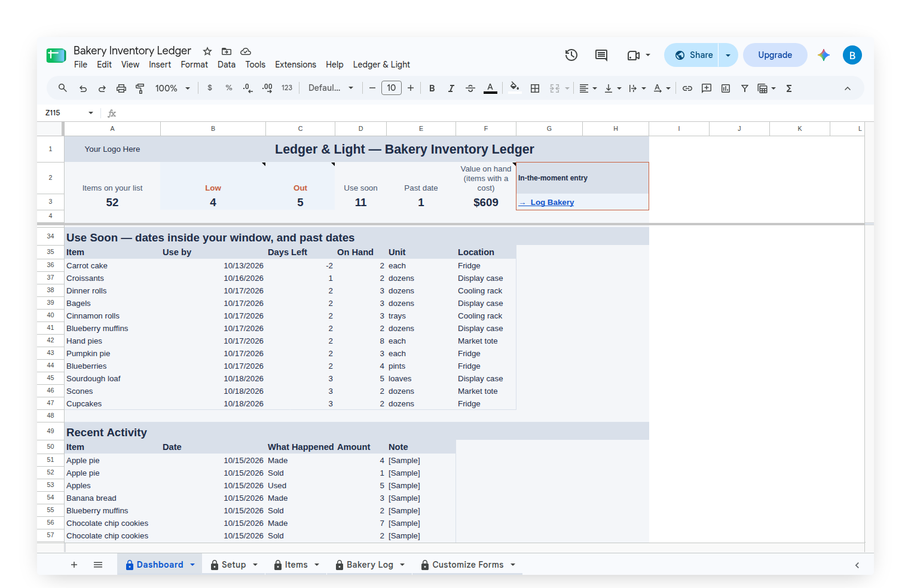Switch to the Bakery Log sheet tab

(369, 565)
